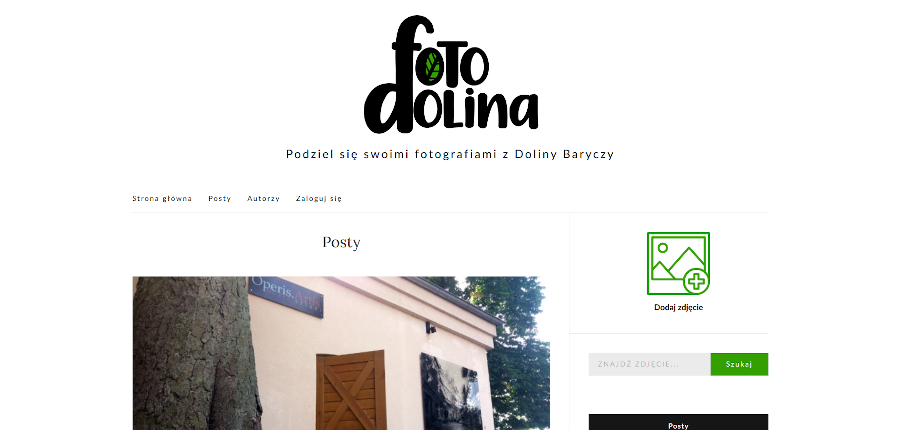Click the Operis Artis sign in the photo
Screen dimensions: 900x430
tap(286, 296)
